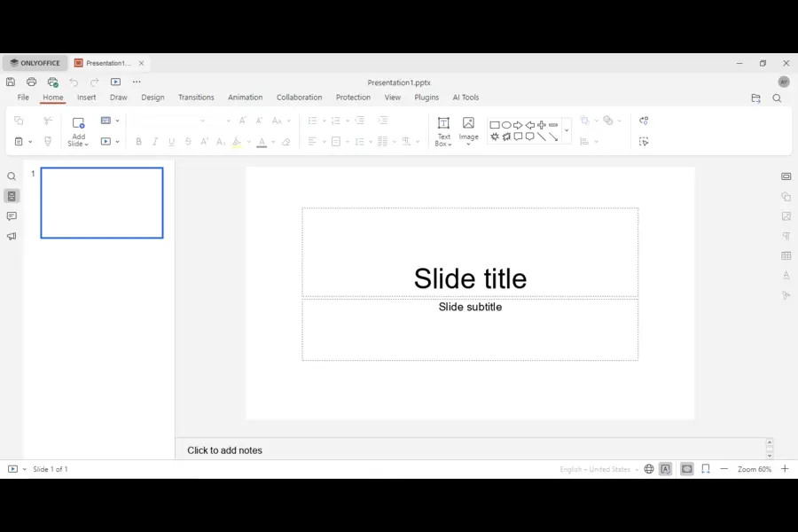Select the minus shape in gallery
The image size is (798, 532).
tap(553, 125)
